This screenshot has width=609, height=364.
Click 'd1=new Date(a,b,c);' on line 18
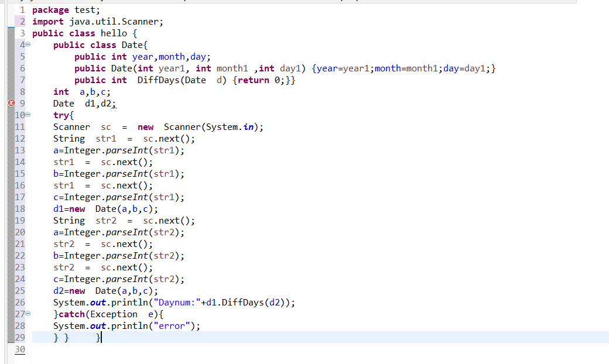tap(105, 209)
